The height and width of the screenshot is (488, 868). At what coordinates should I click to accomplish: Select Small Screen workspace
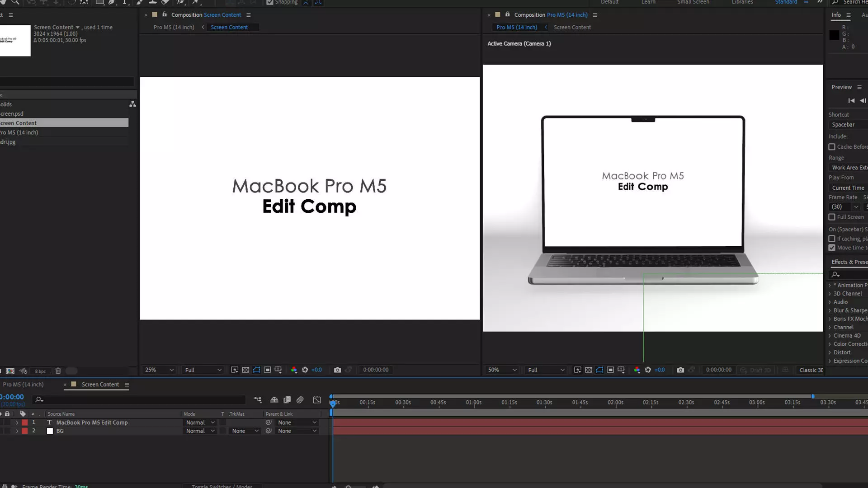point(693,2)
